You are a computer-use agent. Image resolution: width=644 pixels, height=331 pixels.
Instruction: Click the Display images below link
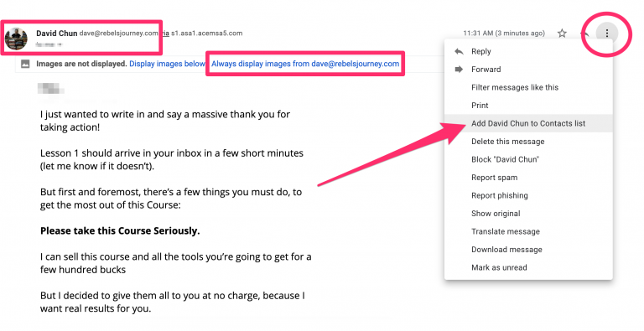click(x=167, y=64)
